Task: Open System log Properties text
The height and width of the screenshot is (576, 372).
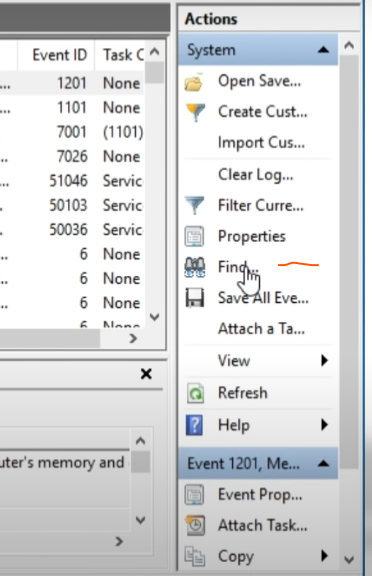Action: pyautogui.click(x=252, y=237)
